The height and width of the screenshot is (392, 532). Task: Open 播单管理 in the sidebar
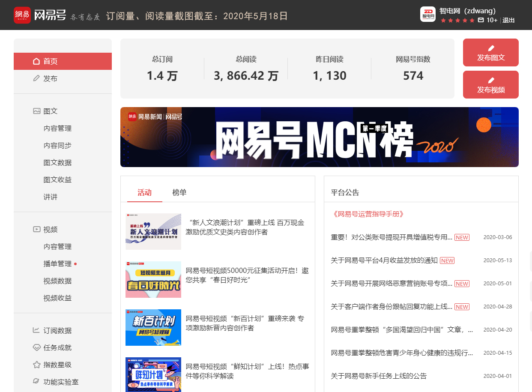pyautogui.click(x=57, y=263)
